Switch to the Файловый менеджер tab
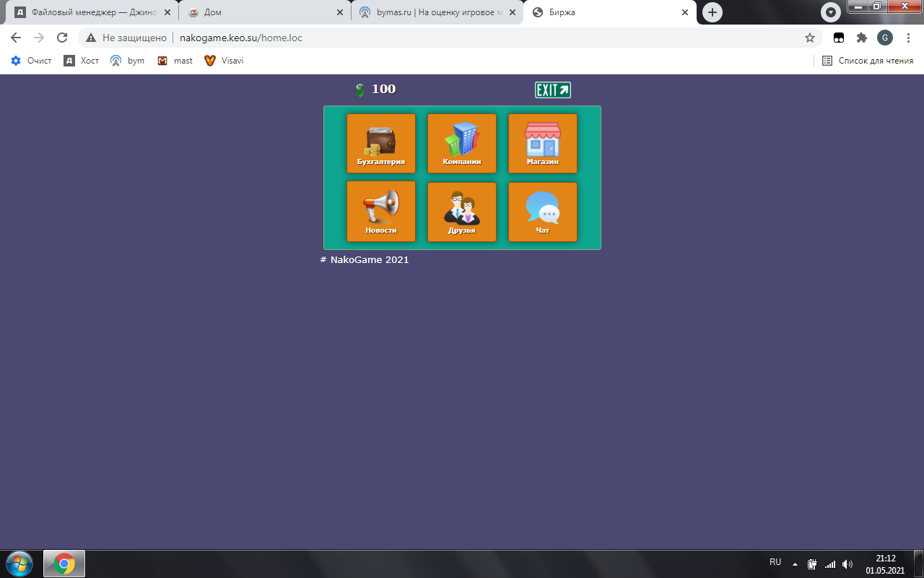This screenshot has width=924, height=578. point(92,12)
